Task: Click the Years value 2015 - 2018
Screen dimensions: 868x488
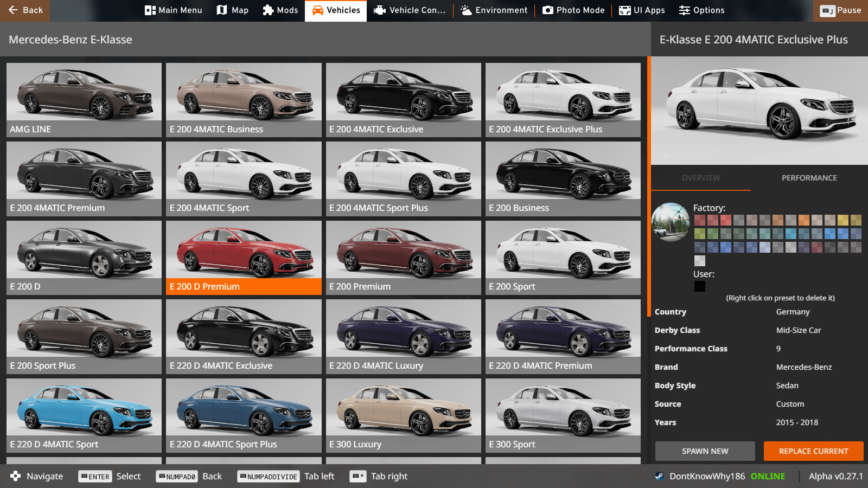Action: point(797,422)
